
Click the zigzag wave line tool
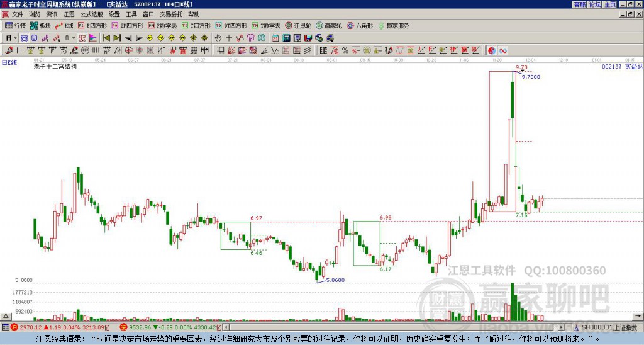click(x=275, y=50)
